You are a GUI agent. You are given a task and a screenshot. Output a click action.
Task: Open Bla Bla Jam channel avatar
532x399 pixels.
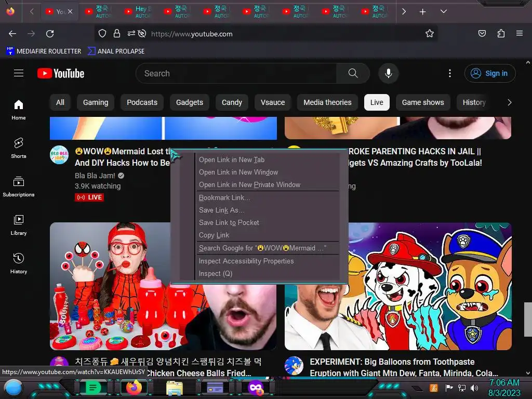click(x=59, y=155)
